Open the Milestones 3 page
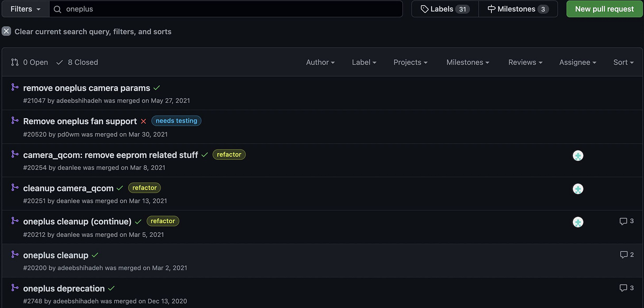The width and height of the screenshot is (644, 308). (x=518, y=9)
